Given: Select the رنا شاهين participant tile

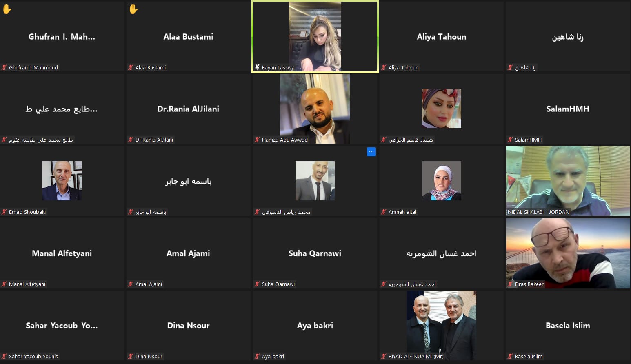Looking at the screenshot, I should [x=568, y=37].
